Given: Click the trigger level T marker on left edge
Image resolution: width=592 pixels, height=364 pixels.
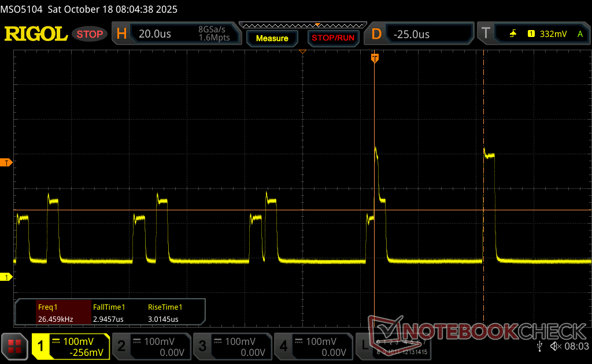Looking at the screenshot, I should (7, 163).
